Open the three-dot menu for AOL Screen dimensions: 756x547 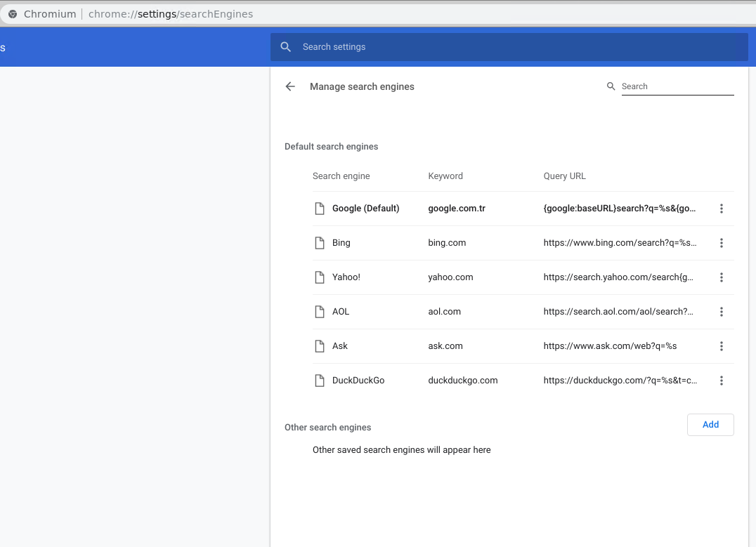coord(722,312)
